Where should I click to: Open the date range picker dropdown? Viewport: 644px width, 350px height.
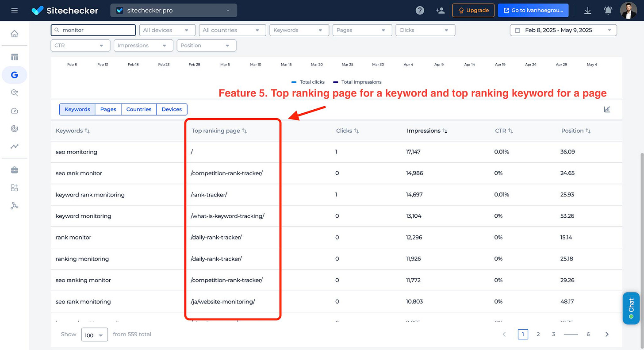563,30
